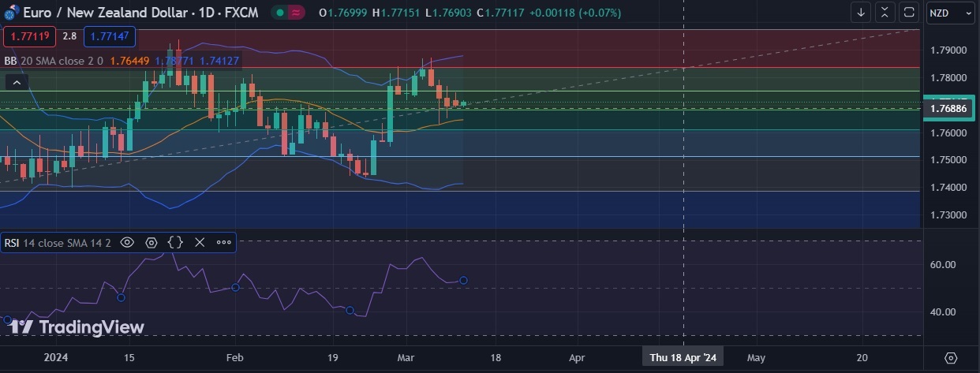Click the low price L1.76903
This screenshot has height=373, width=980.
(447, 13)
